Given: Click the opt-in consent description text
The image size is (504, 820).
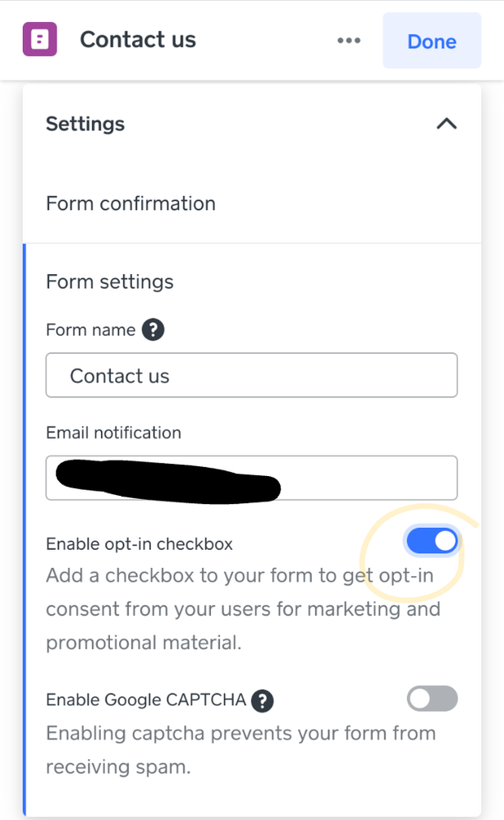Looking at the screenshot, I should (243, 608).
